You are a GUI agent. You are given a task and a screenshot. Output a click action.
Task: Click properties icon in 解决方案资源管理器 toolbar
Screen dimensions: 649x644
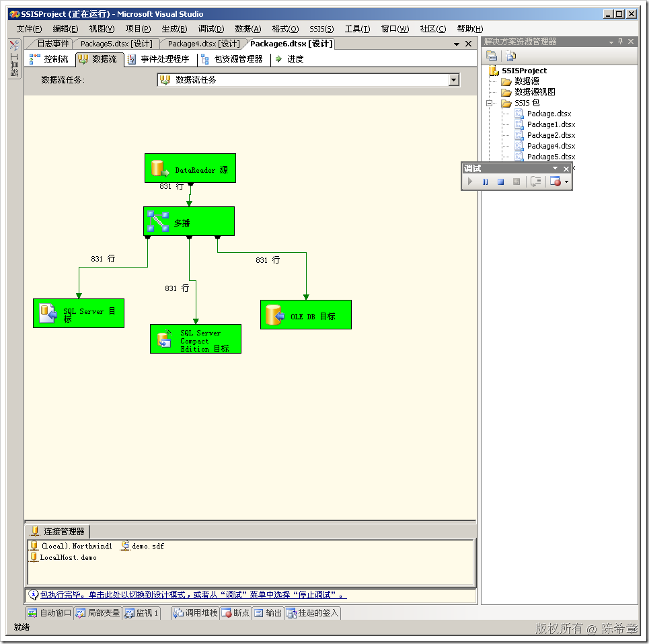coord(492,55)
